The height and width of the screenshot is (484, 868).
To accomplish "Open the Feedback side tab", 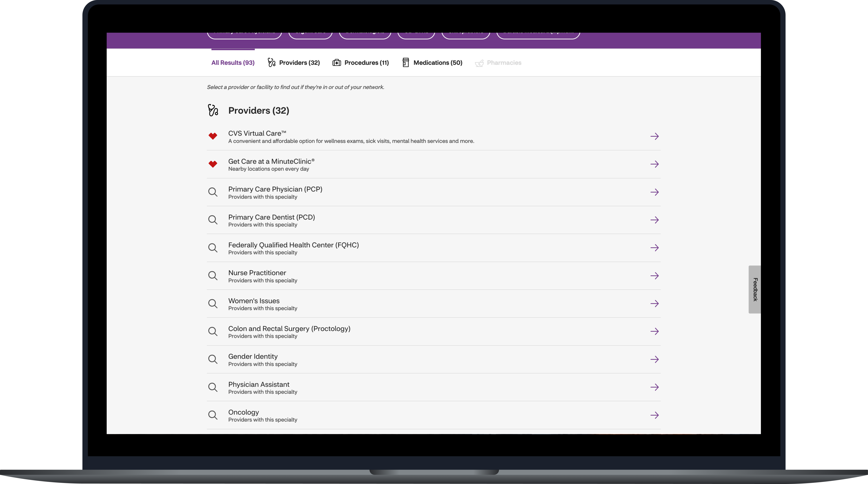I will tap(755, 289).
